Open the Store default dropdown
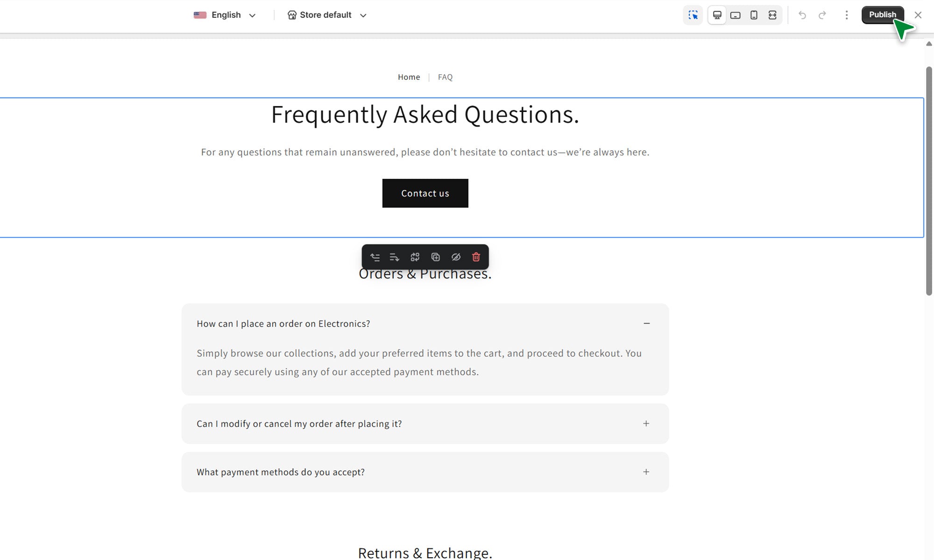The width and height of the screenshot is (934, 560). click(x=327, y=15)
